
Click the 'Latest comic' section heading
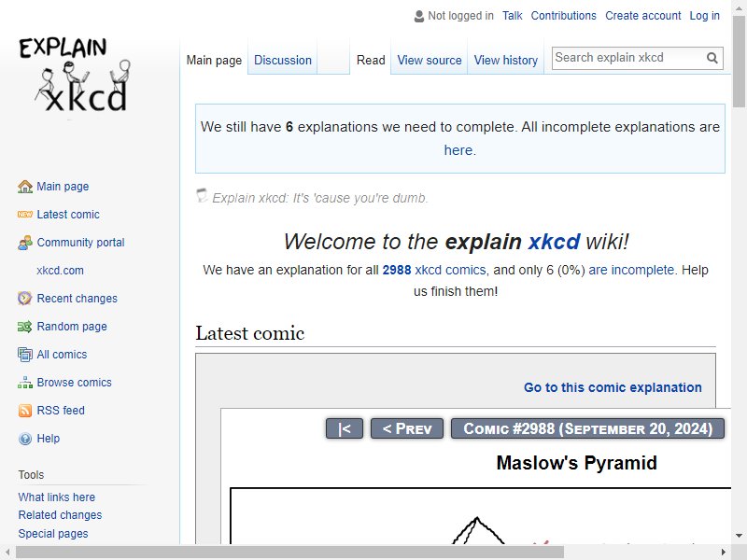tap(249, 333)
